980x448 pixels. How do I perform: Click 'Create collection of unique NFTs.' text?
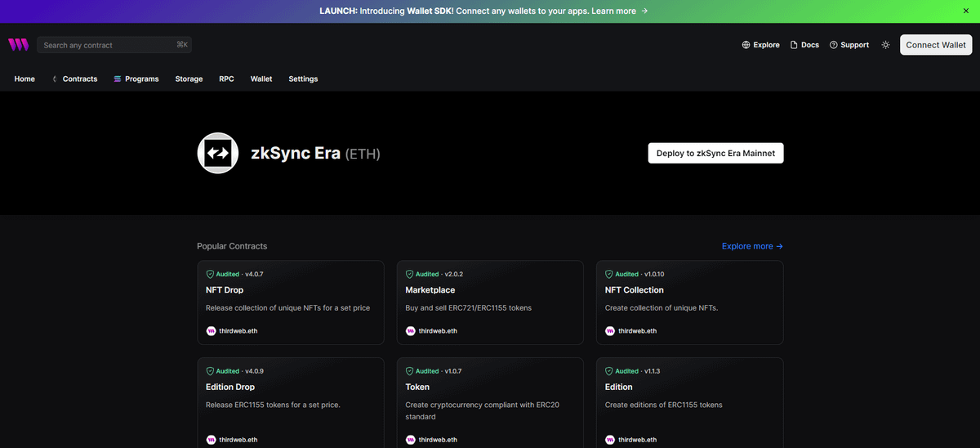pos(660,308)
